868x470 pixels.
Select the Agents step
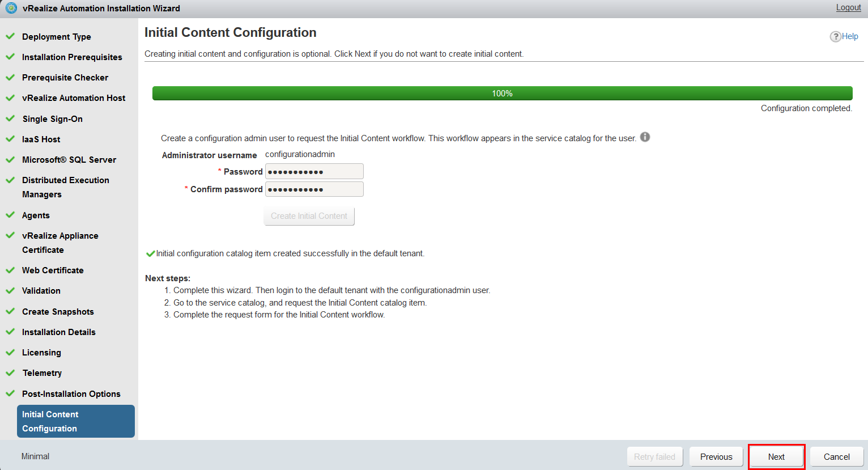point(36,215)
